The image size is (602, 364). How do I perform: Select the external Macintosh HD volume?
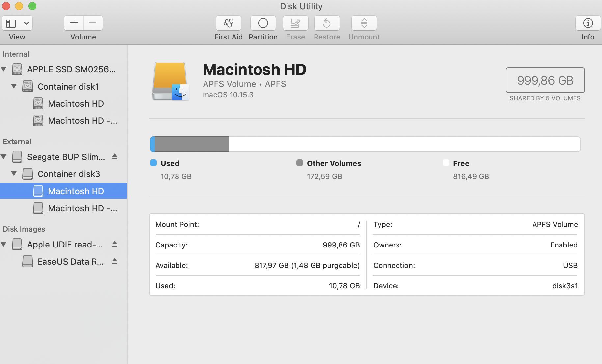click(x=76, y=191)
